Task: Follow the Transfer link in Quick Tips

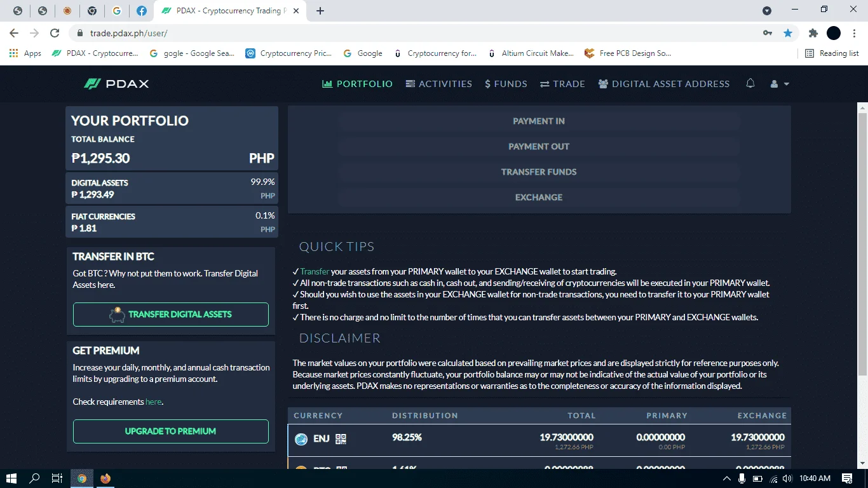Action: tap(315, 271)
